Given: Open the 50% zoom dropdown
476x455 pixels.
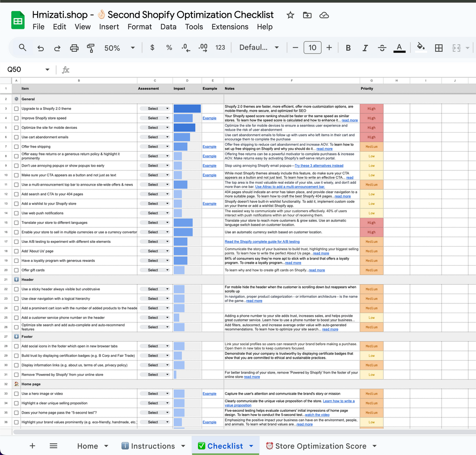Looking at the screenshot, I should click(x=119, y=48).
